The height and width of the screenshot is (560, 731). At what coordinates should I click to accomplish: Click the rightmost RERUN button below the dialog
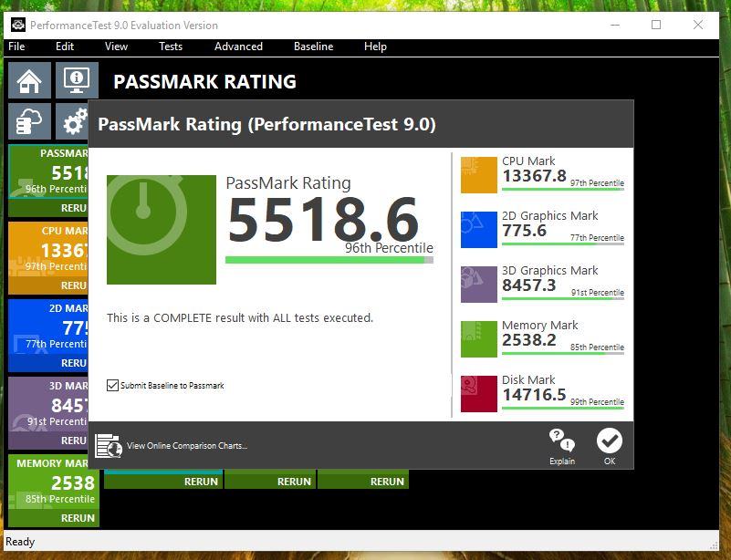(x=363, y=482)
